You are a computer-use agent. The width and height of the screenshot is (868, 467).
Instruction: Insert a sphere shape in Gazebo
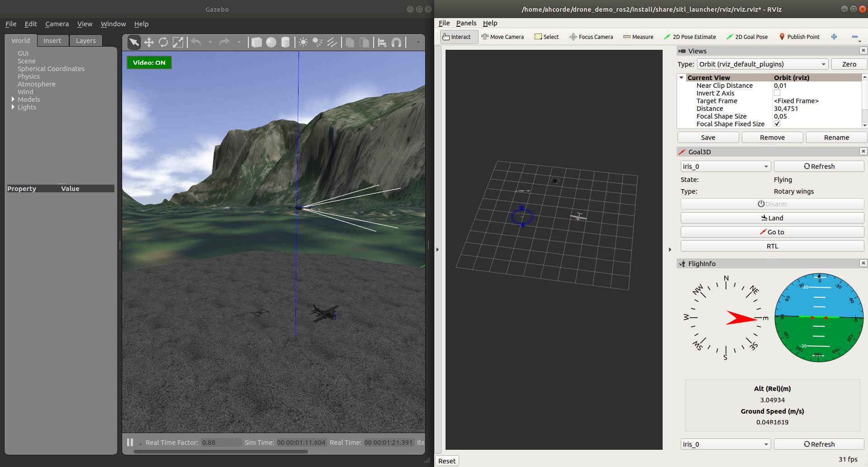pos(271,42)
